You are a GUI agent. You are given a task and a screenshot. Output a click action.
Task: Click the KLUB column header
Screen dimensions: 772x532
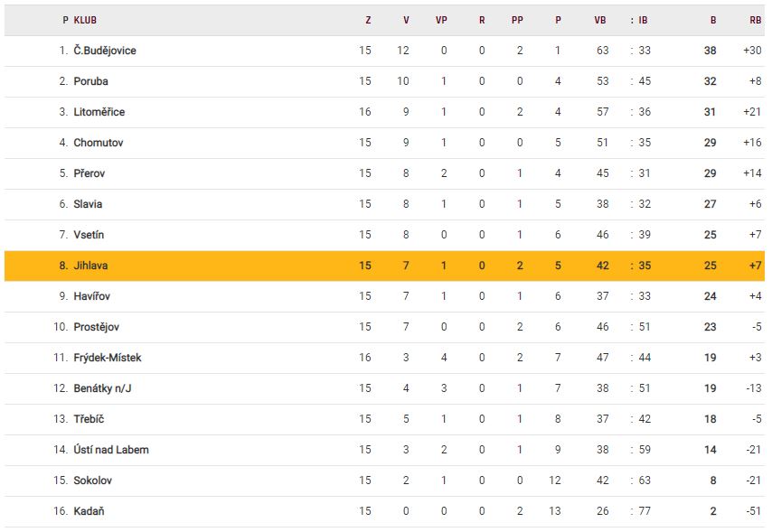coord(86,20)
